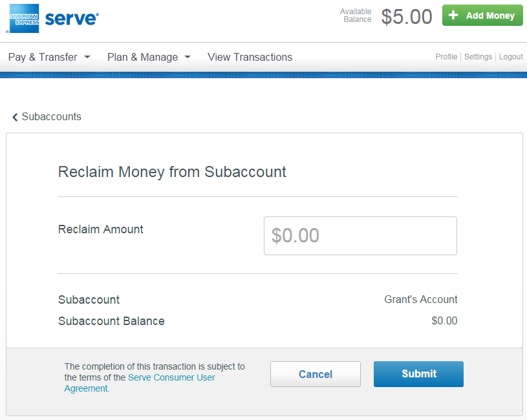Viewport: 527px width, 420px height.
Task: Click the Grant's Account subaccount name
Action: (x=420, y=299)
